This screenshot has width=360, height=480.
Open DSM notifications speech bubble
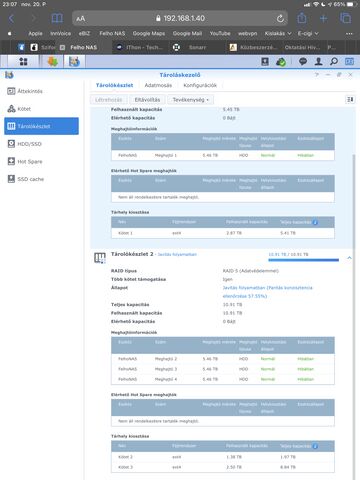[x=303, y=61]
